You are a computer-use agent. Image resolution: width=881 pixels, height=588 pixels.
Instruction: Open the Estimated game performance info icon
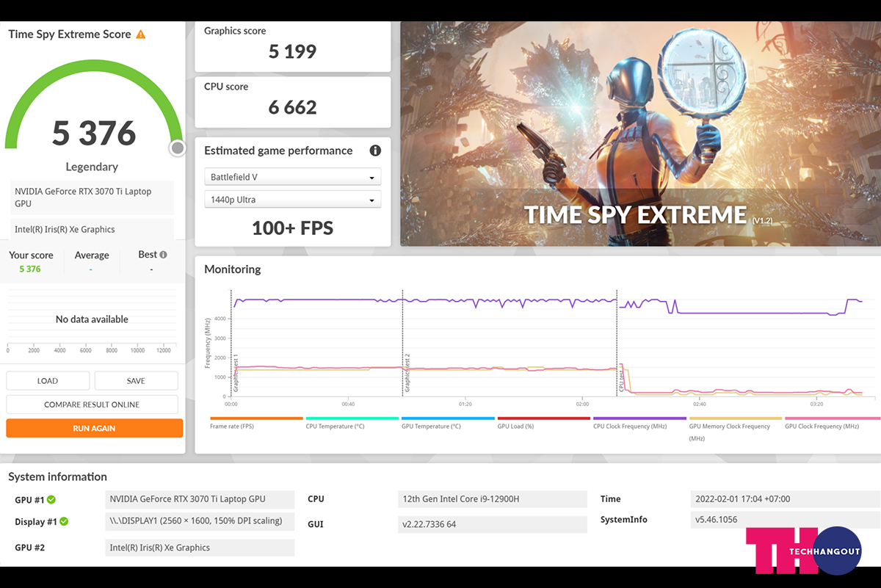(375, 150)
